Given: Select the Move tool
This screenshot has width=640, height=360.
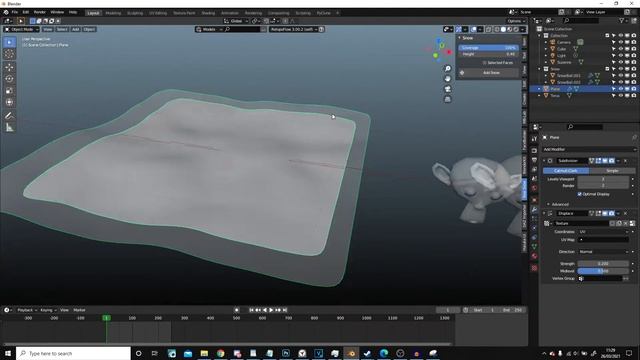Looking at the screenshot, I should 9,67.
